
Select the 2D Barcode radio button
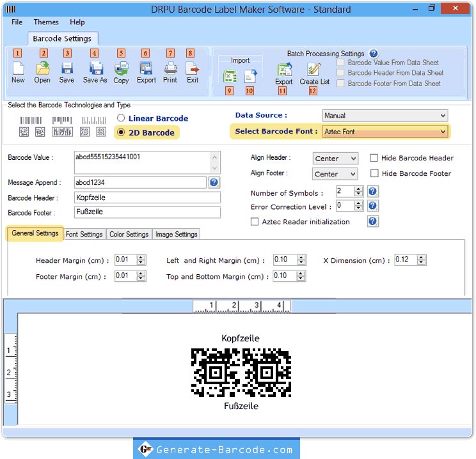[121, 132]
